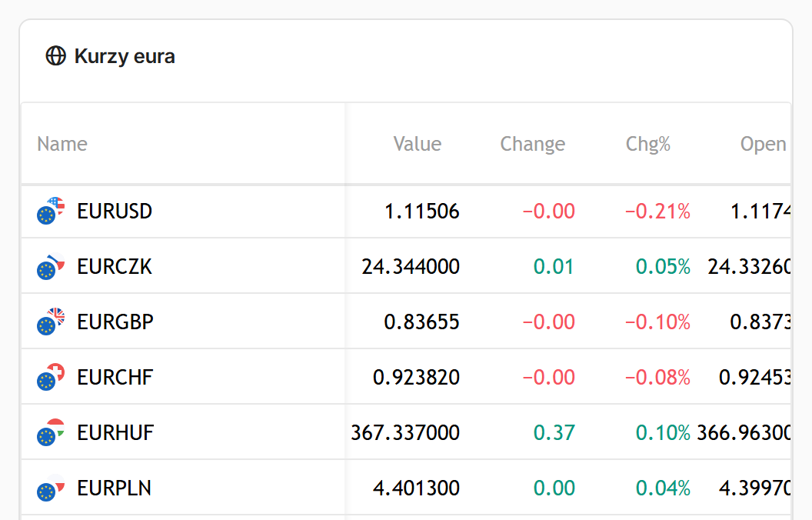Click the EURPLN flag pair icon

(51, 488)
